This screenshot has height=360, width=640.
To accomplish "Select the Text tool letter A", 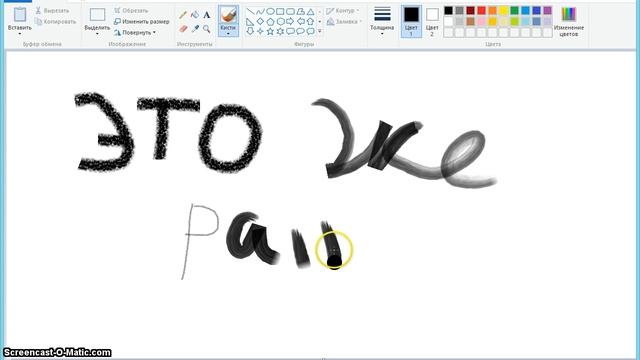I will (x=207, y=15).
